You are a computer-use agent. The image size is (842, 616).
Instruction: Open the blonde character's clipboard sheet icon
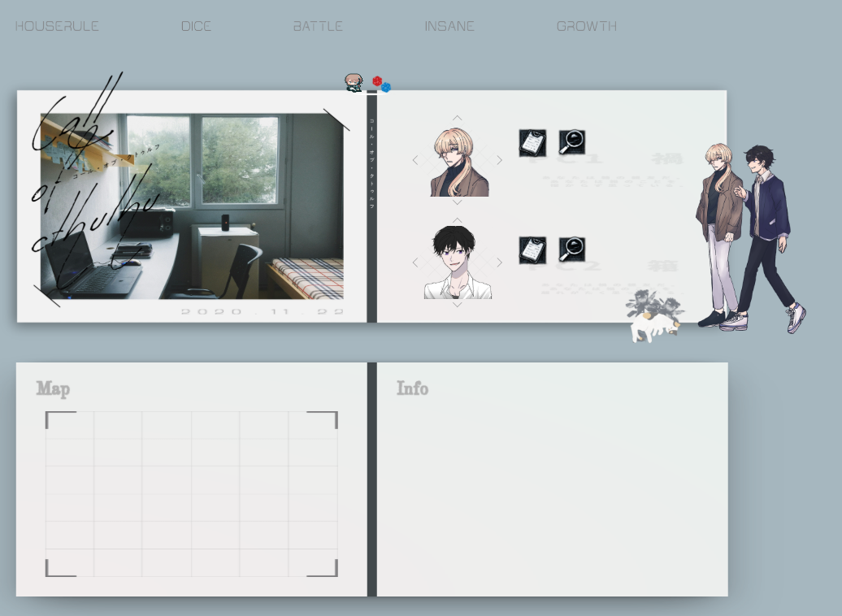tap(532, 143)
